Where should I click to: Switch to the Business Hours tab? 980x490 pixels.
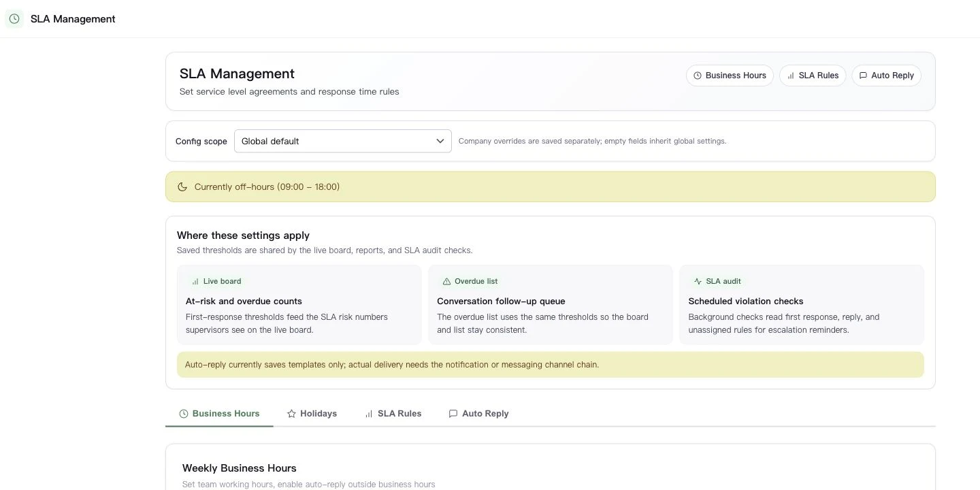(x=219, y=414)
